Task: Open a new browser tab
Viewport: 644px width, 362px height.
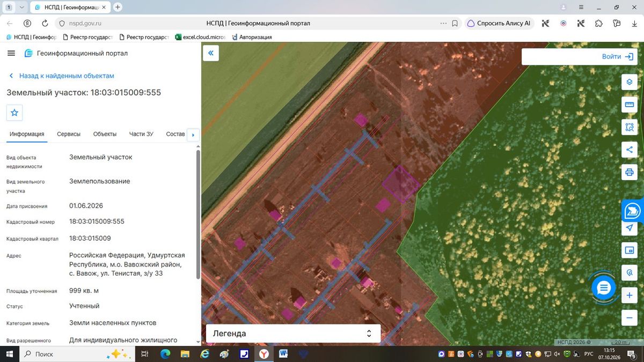Action: (x=118, y=8)
